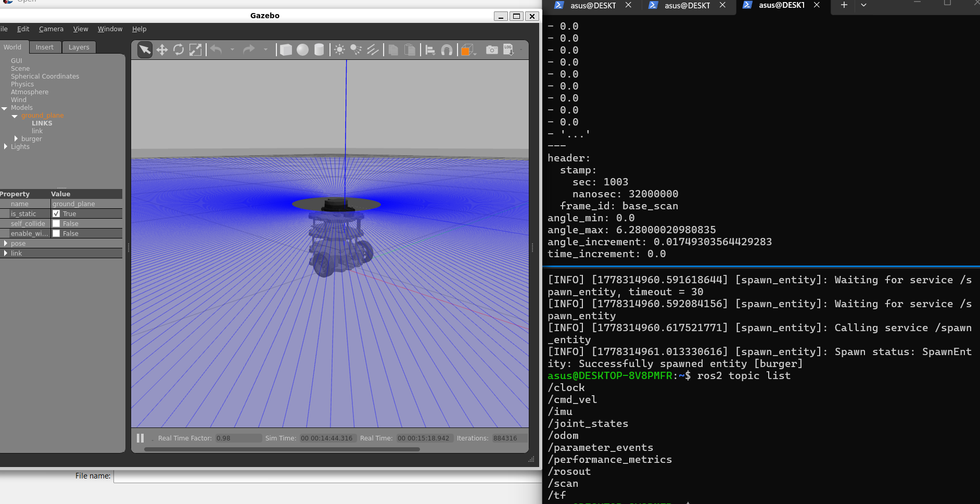Collapse the Models tree node
Viewport: 980px width, 504px height.
coord(5,108)
